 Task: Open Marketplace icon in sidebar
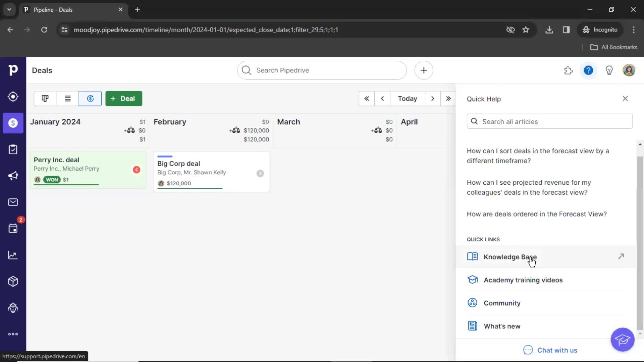13,308
